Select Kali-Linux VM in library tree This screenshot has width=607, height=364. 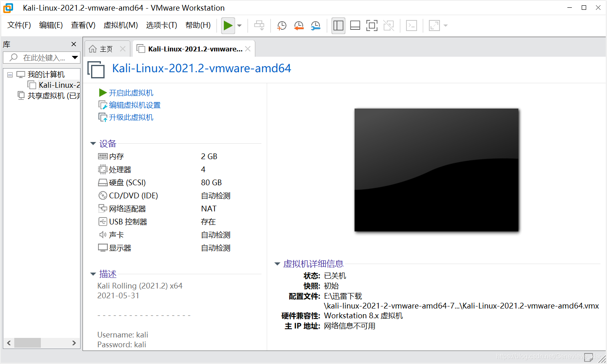coord(59,85)
